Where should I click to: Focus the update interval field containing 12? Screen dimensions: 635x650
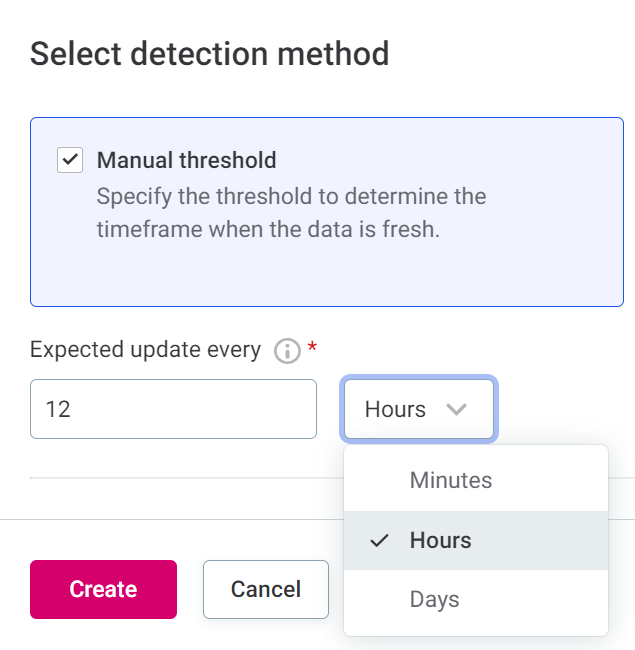tap(173, 409)
